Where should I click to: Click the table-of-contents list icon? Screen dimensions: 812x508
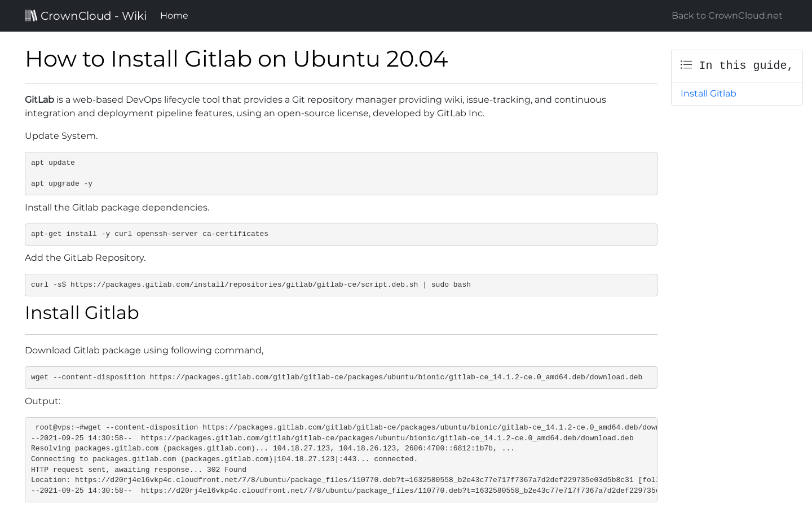point(686,65)
